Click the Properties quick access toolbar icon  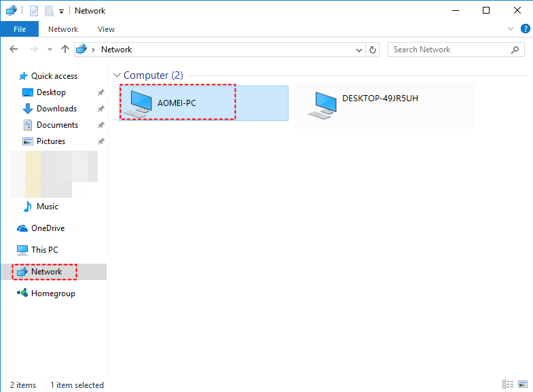pyautogui.click(x=34, y=11)
